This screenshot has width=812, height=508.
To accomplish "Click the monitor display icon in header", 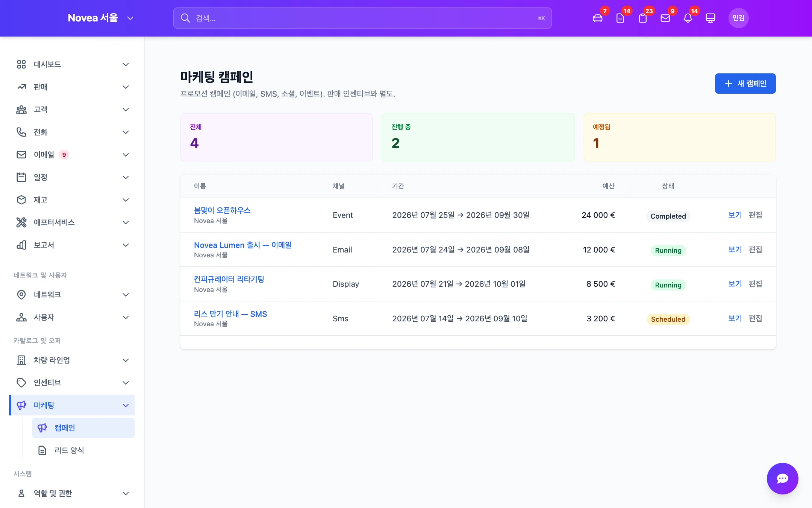I will [x=710, y=18].
